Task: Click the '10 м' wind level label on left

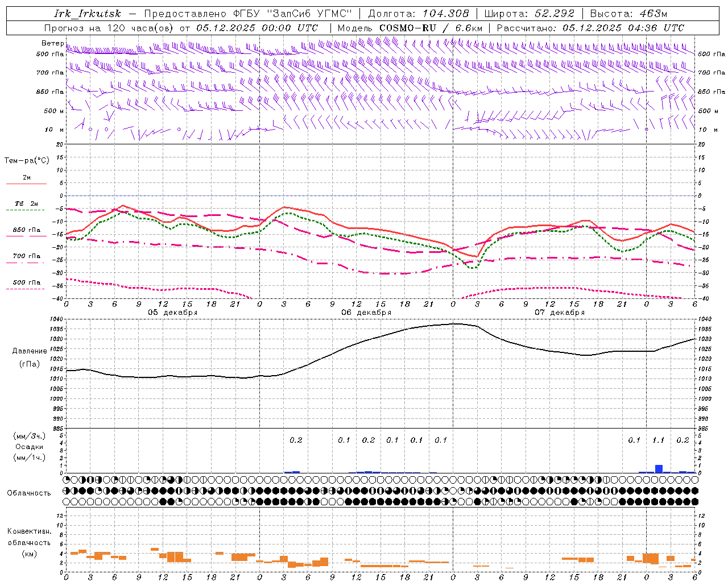Action: click(54, 130)
